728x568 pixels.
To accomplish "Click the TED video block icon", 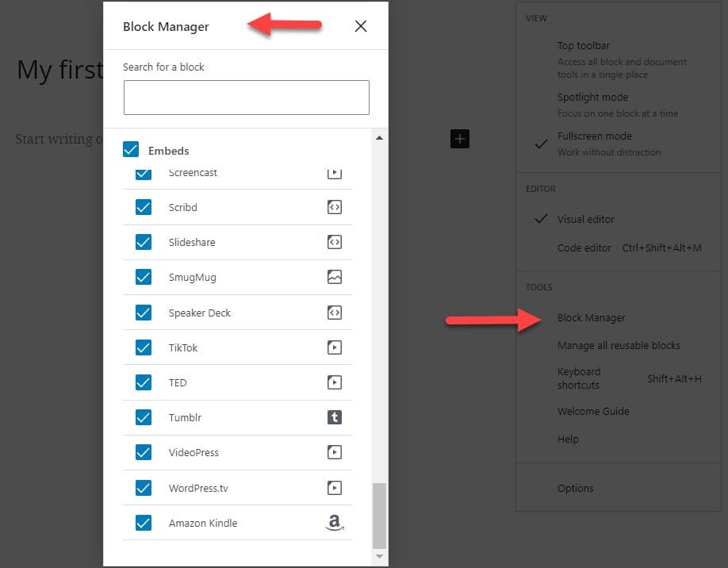I will click(x=334, y=382).
